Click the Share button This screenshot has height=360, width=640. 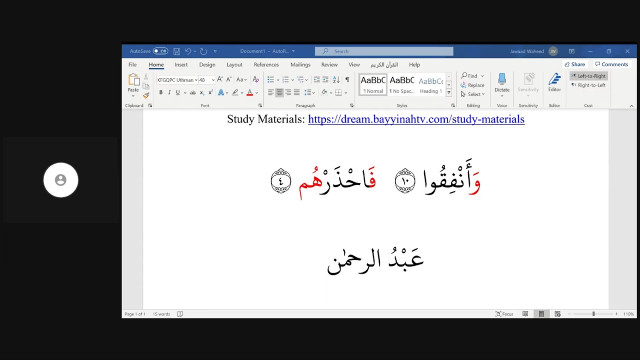point(575,64)
